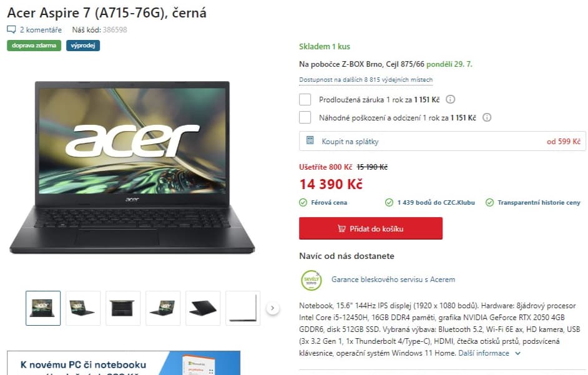Click the comments speech bubble icon

point(12,29)
